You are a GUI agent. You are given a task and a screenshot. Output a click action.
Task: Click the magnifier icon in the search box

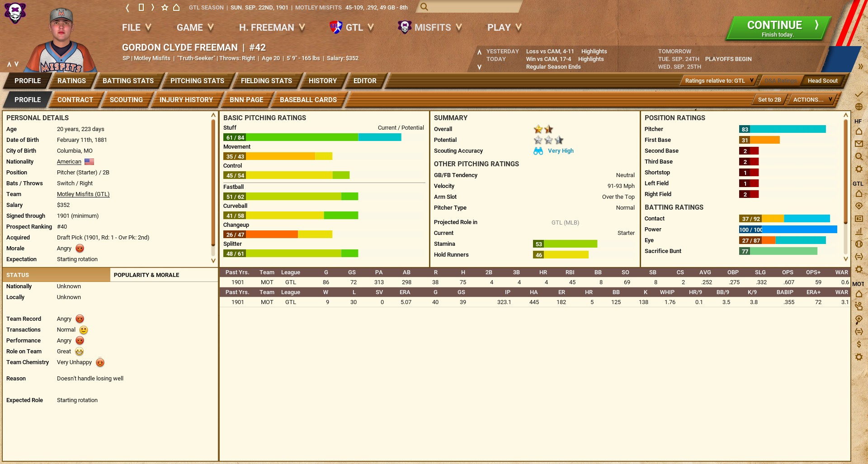pyautogui.click(x=424, y=7)
